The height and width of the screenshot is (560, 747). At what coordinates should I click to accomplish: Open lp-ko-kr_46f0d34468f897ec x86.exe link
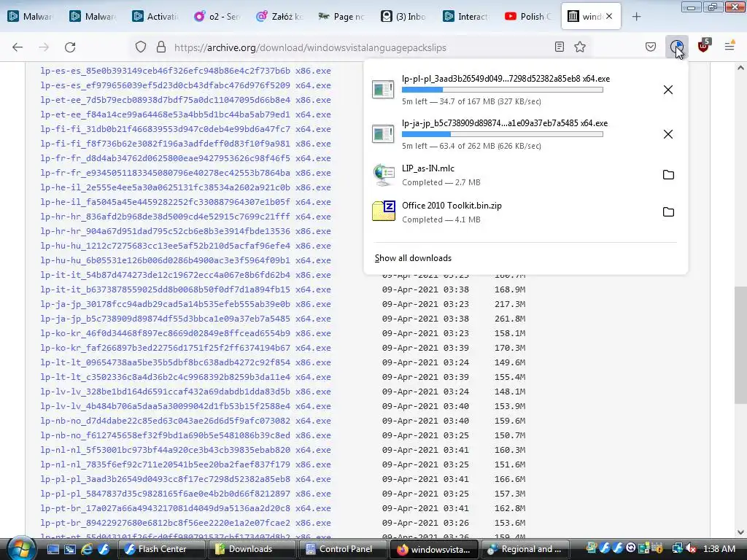(185, 333)
